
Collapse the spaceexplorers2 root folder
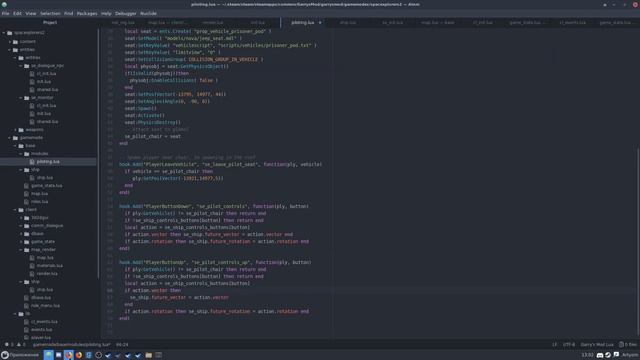[4, 33]
